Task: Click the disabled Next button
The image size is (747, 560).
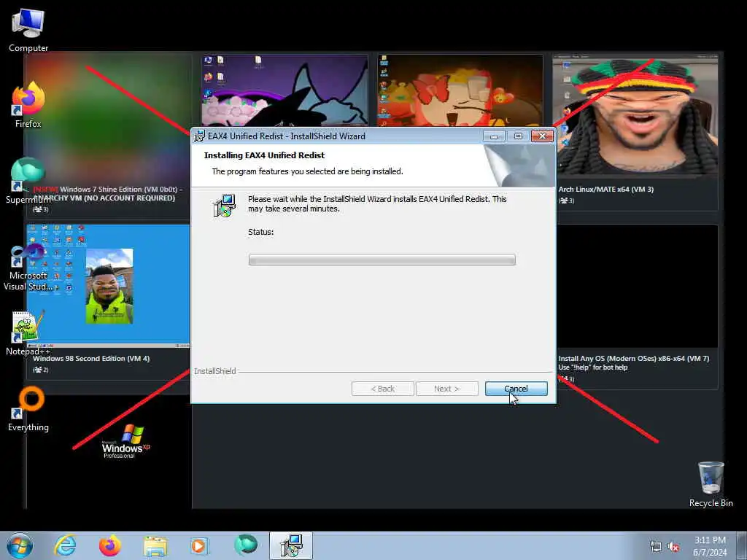Action: (447, 389)
